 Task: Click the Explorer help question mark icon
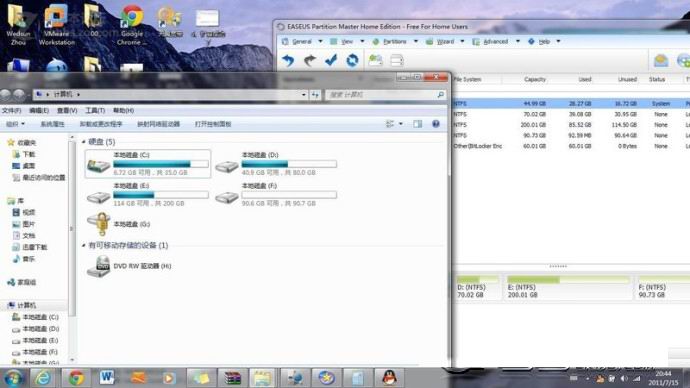[x=436, y=124]
